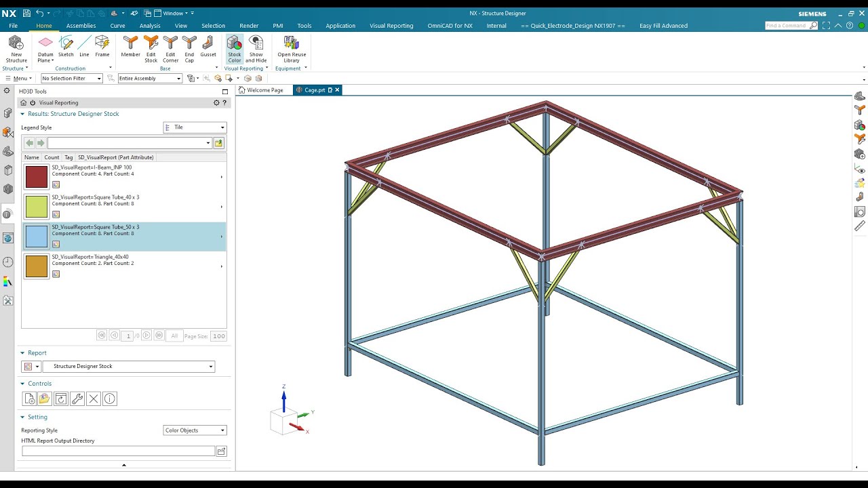
Task: Select the Datum Plane tool
Action: point(45,49)
